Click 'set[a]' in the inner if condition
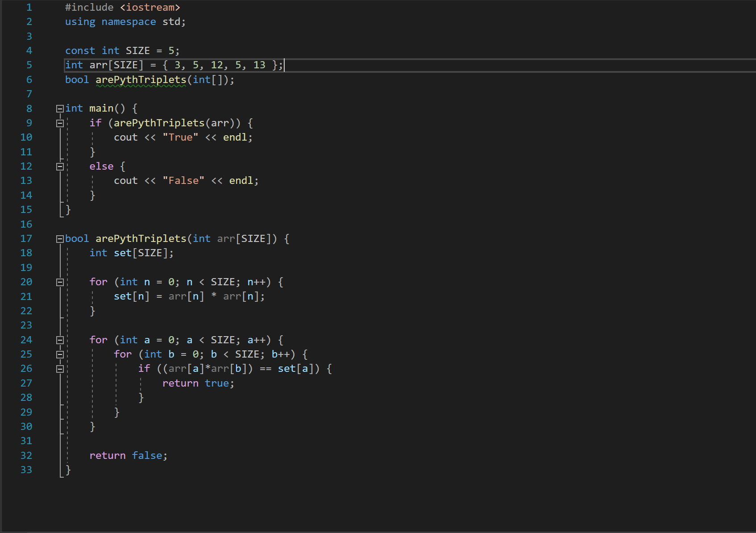756x533 pixels. [295, 369]
